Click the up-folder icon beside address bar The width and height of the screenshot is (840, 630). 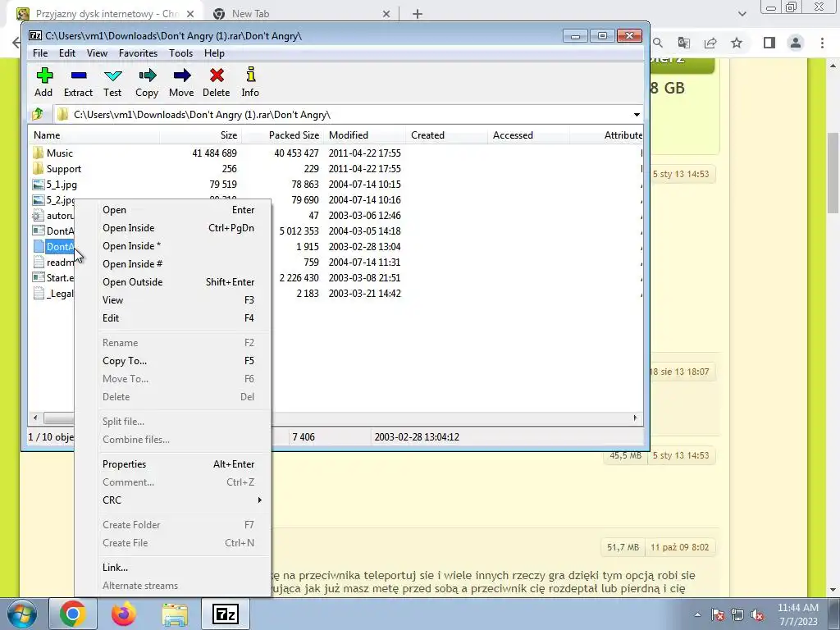coord(38,114)
